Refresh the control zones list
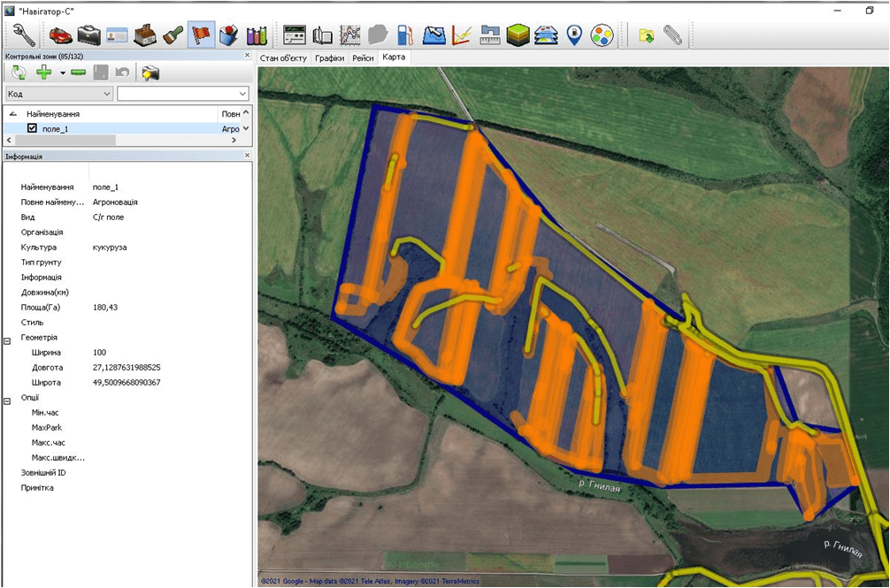The height and width of the screenshot is (588, 890). click(x=19, y=73)
